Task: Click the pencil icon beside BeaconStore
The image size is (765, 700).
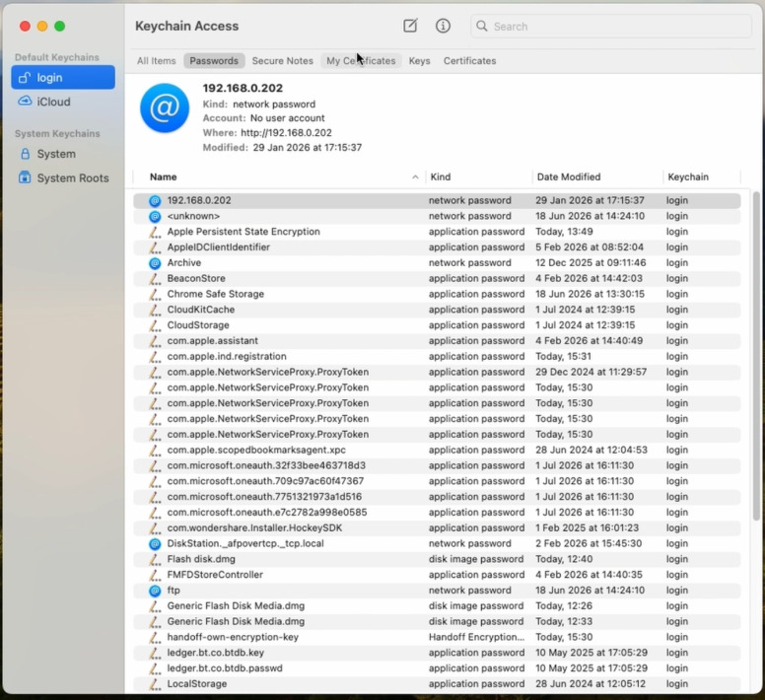Action: point(155,279)
